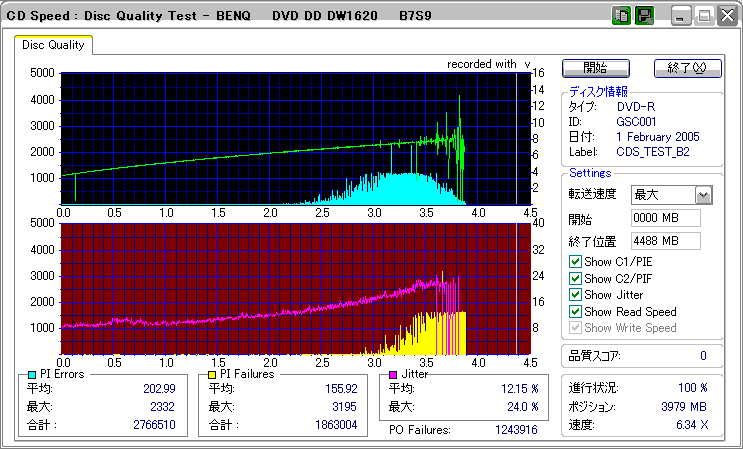Click the disabled Show Write Speed checkbox
This screenshot has width=743, height=449.
pos(575,328)
